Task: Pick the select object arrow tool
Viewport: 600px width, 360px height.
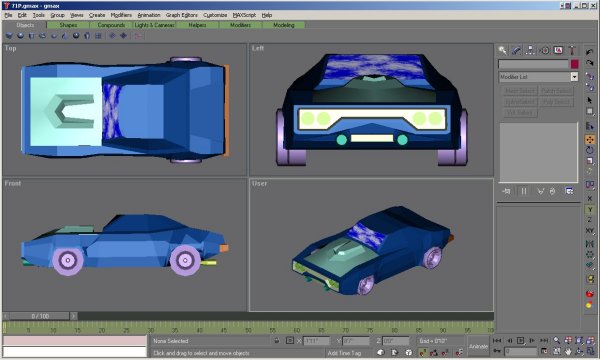Action: point(589,99)
